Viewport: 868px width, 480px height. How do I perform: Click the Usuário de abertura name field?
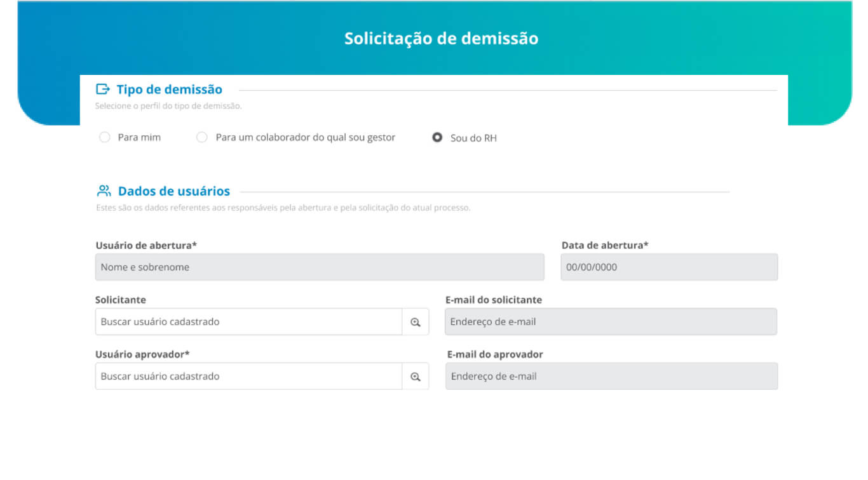click(x=320, y=267)
